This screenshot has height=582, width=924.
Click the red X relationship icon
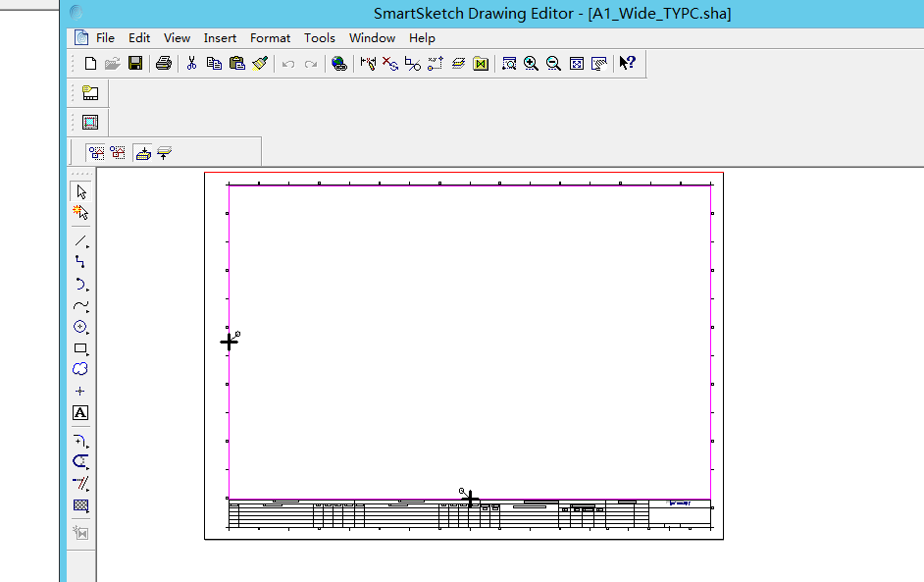coord(390,63)
